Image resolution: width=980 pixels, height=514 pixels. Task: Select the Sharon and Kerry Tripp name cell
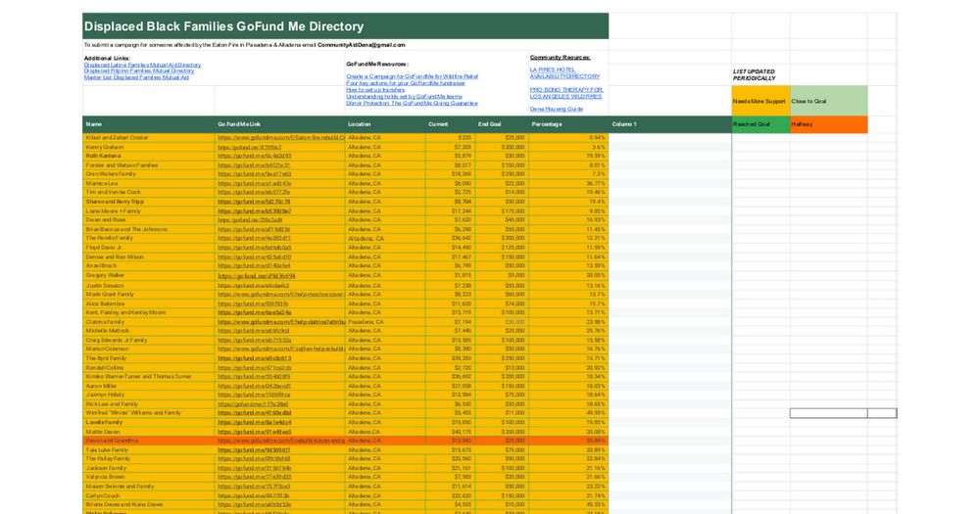(149, 202)
